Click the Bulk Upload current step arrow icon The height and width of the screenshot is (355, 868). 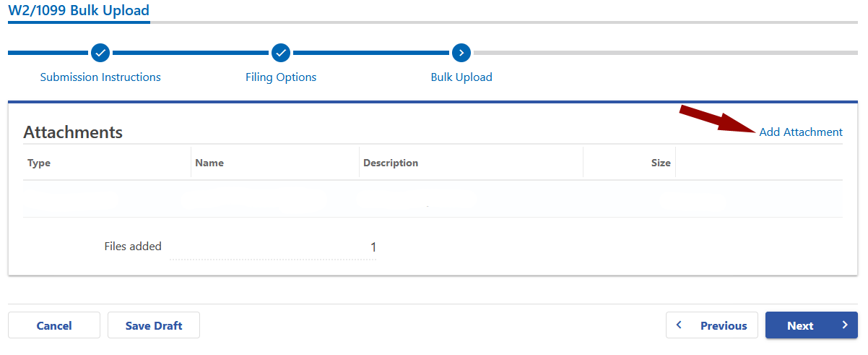(461, 53)
